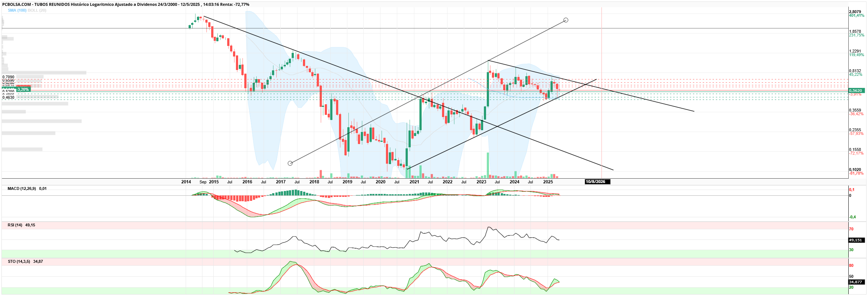
Task: Click the 0,1020 price axis label
Action: (855, 170)
